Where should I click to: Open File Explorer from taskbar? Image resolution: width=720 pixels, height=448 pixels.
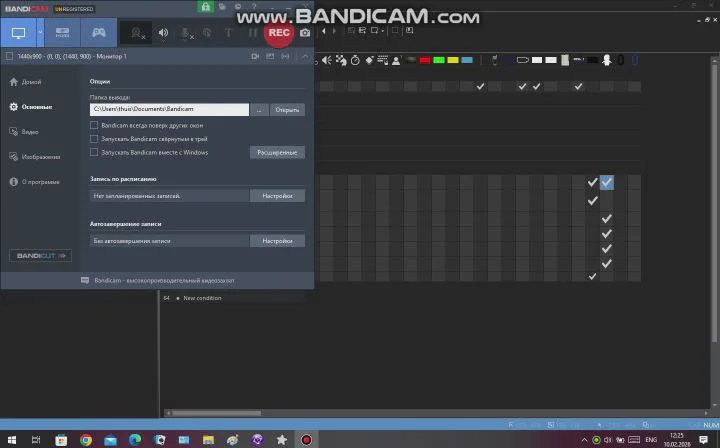(x=208, y=440)
